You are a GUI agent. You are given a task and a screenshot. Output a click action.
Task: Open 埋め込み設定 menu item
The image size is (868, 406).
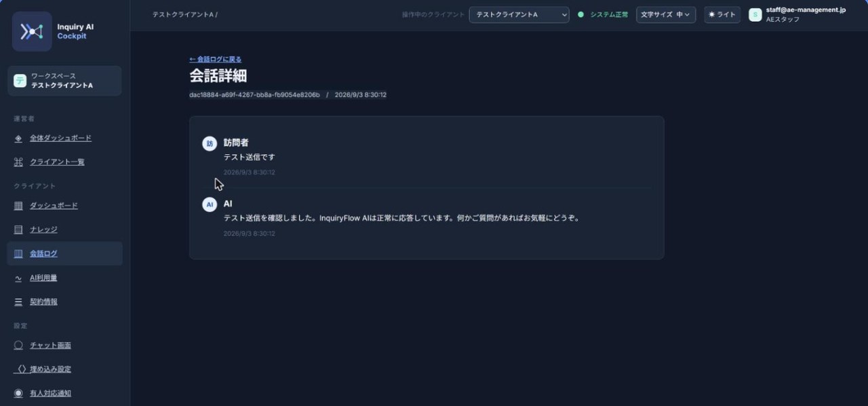(50, 369)
